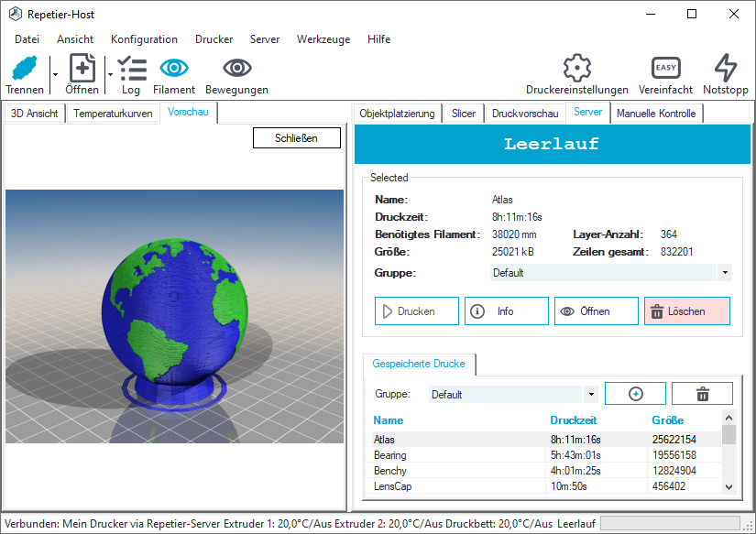Viewport: 756px width, 534px height.
Task: Click the red Löschen button
Action: (687, 311)
